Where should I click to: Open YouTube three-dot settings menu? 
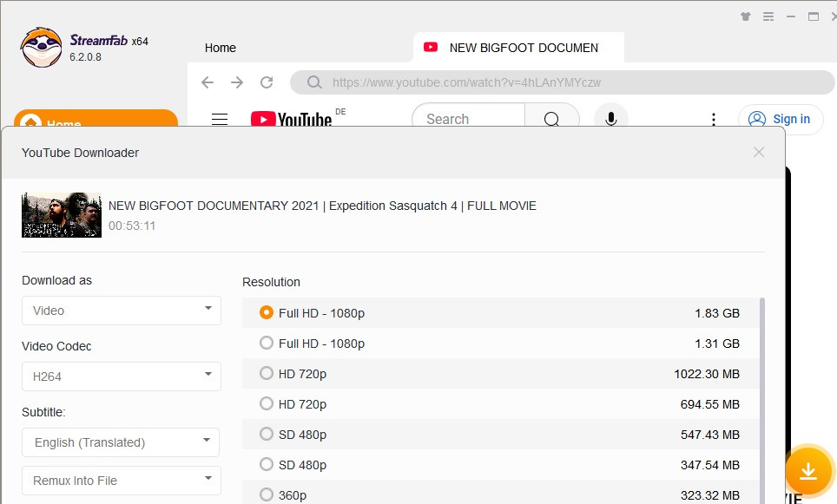click(x=714, y=120)
